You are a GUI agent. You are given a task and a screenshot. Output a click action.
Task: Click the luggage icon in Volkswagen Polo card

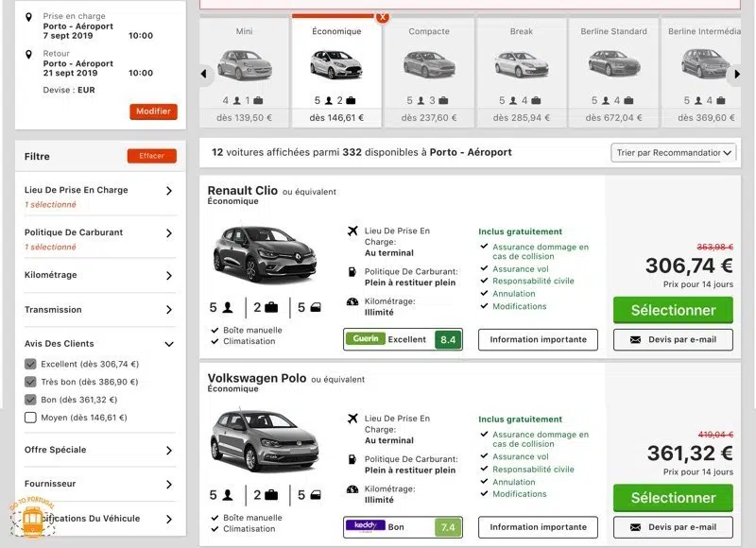[271, 495]
